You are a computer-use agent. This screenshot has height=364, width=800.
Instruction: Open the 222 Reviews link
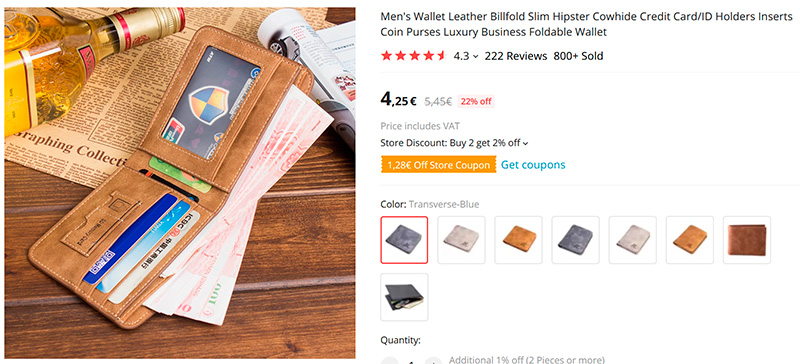[516, 56]
